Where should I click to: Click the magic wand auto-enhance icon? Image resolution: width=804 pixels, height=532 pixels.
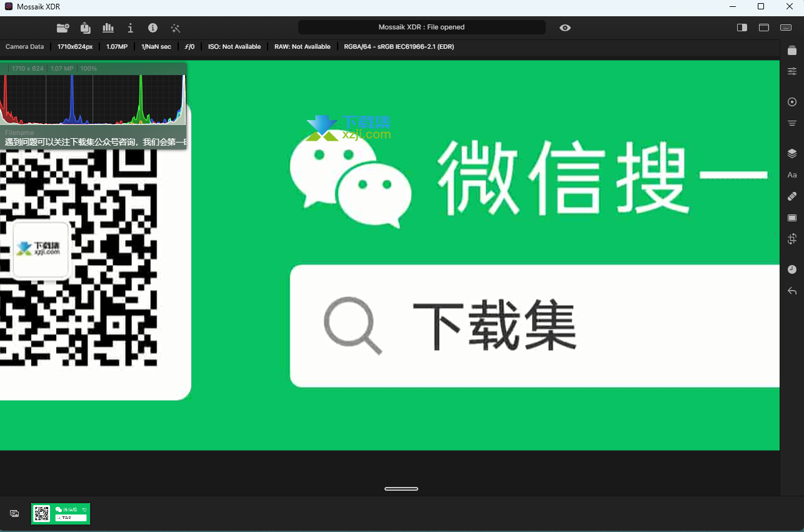176,28
